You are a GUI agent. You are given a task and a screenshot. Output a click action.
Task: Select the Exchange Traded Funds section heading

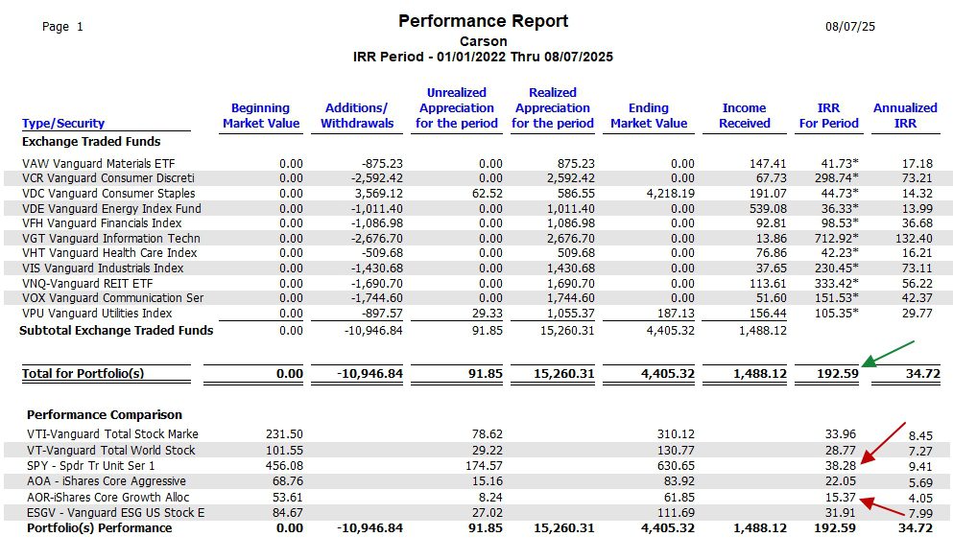point(91,142)
